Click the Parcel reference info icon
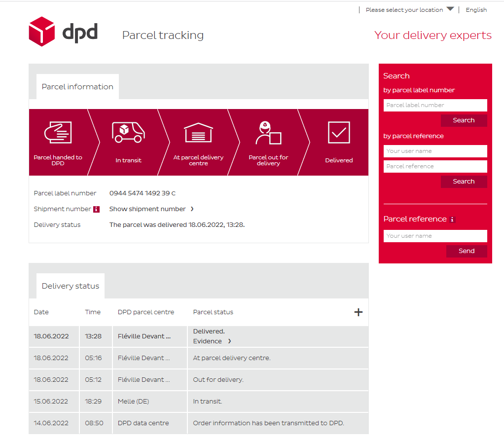 coord(452,220)
